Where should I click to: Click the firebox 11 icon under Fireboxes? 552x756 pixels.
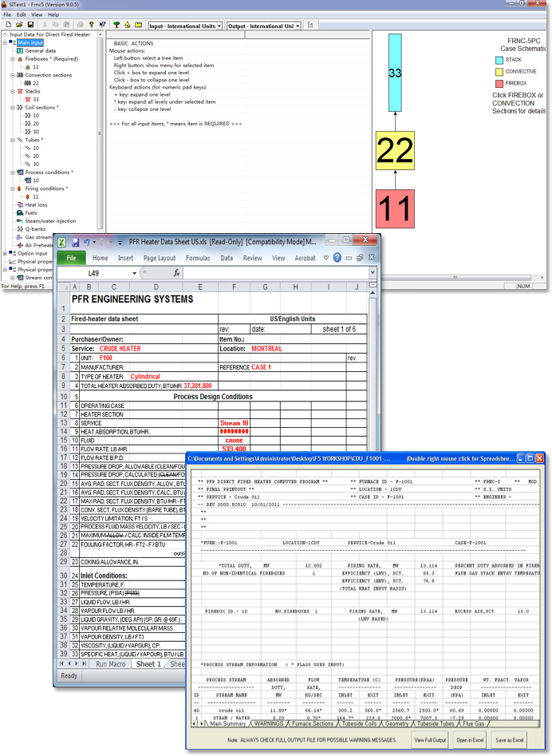point(27,67)
